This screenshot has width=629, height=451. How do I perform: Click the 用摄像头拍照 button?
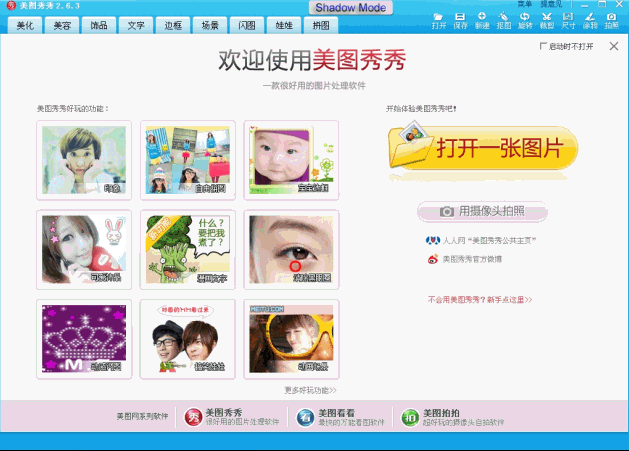tap(482, 211)
